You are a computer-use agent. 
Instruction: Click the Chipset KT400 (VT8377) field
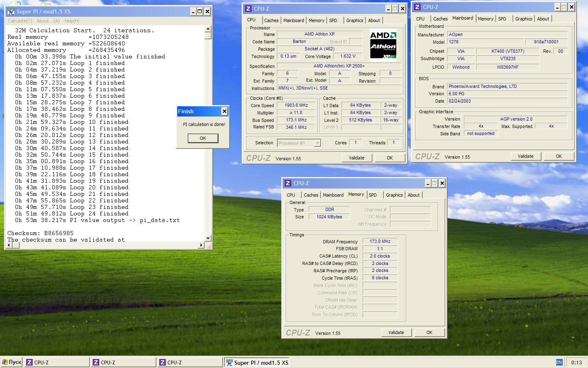point(508,51)
